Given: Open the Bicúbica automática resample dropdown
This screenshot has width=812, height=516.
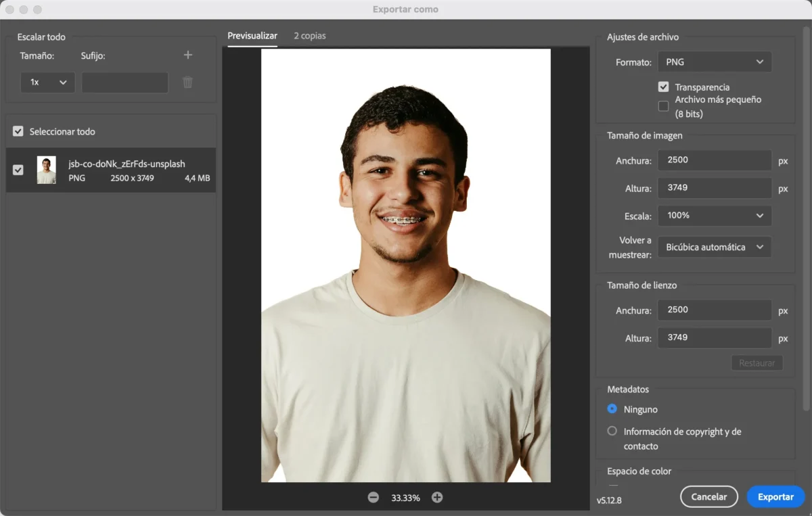Looking at the screenshot, I should click(715, 248).
